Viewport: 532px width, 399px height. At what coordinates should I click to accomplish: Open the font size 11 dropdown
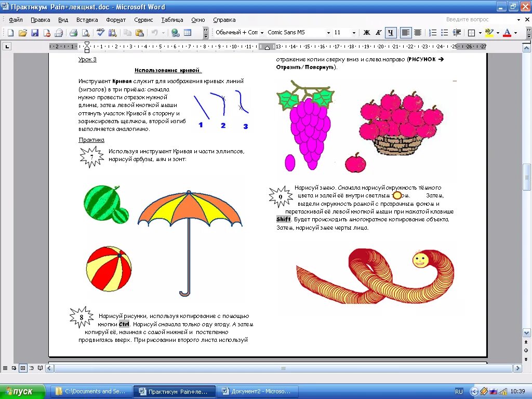coord(354,33)
